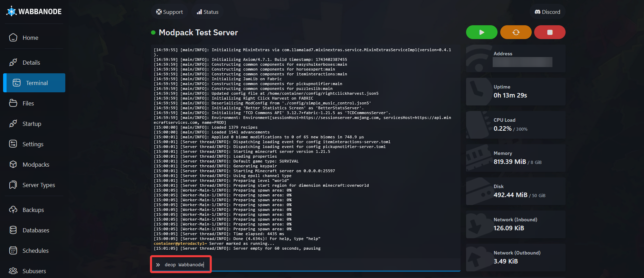Click the Network (Outbound) 3.49 KiB card
The image size is (644, 278).
pyautogui.click(x=516, y=258)
